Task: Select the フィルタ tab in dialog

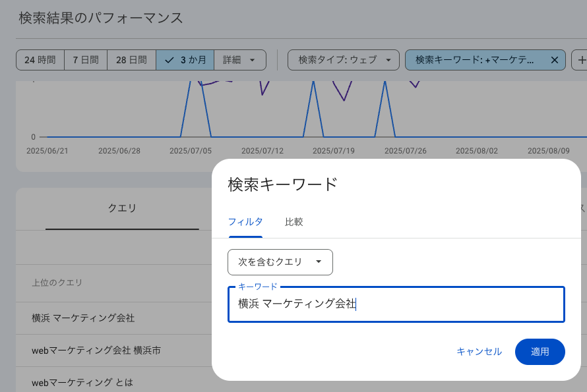Action: click(245, 222)
